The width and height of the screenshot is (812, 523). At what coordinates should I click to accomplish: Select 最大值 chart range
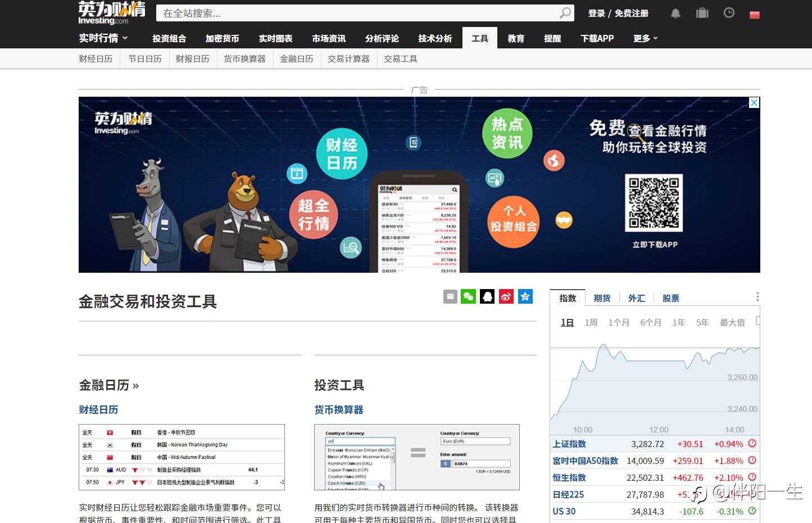[732, 322]
